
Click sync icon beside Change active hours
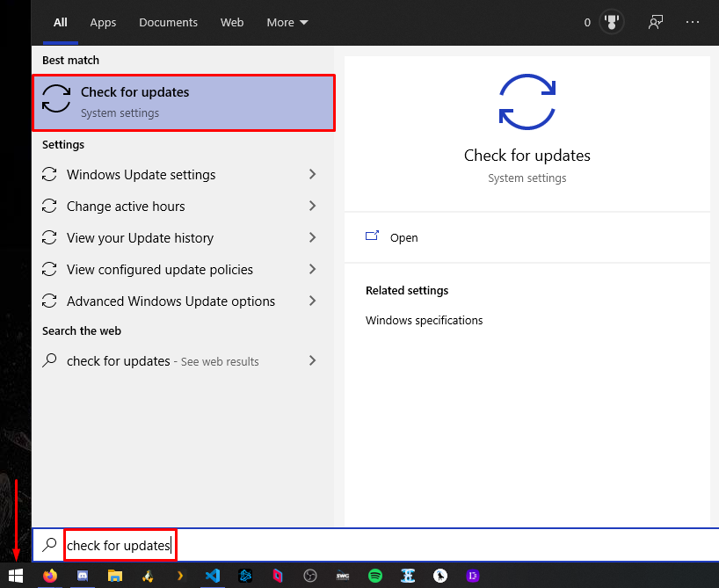[x=49, y=206]
